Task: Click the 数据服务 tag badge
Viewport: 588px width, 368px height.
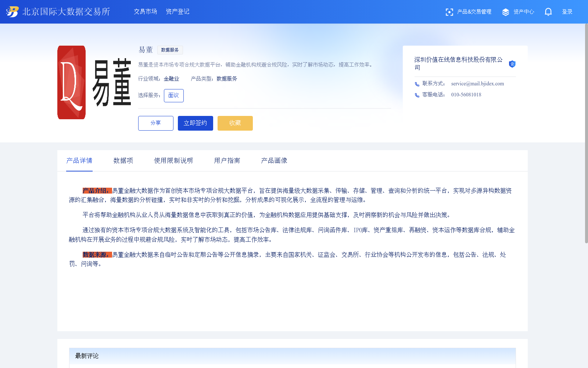Action: [170, 50]
